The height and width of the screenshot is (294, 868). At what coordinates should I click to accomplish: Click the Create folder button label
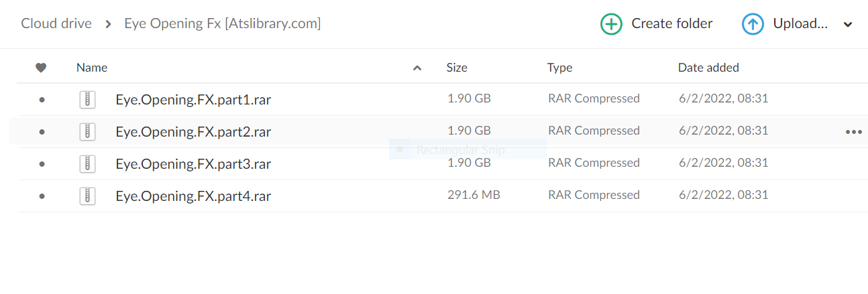click(672, 23)
